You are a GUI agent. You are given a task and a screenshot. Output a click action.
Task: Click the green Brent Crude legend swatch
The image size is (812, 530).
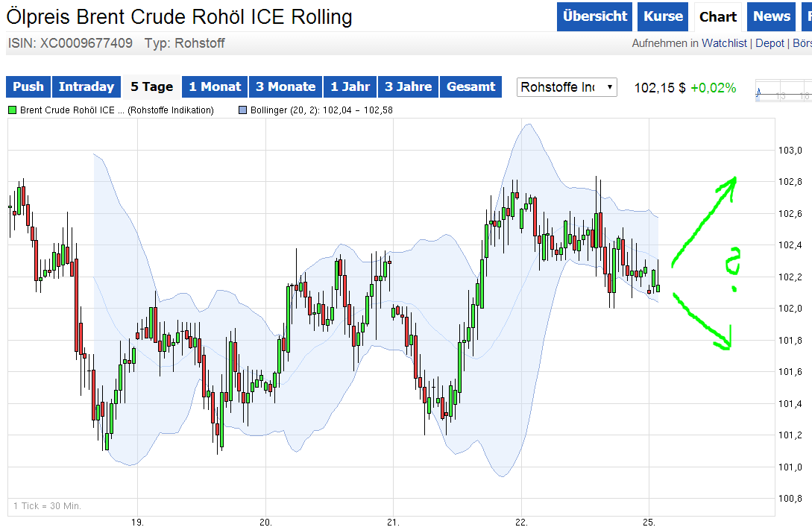13,110
